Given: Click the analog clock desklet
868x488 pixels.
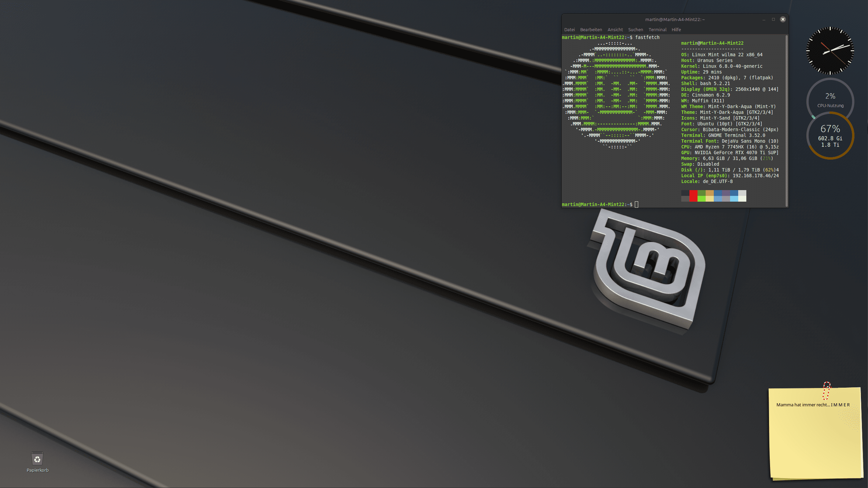Looking at the screenshot, I should [830, 50].
